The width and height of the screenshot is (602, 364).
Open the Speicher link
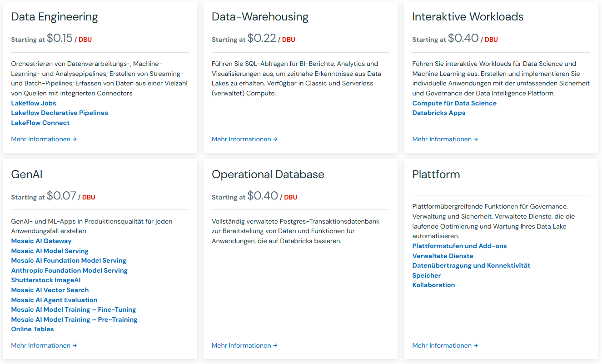point(427,275)
